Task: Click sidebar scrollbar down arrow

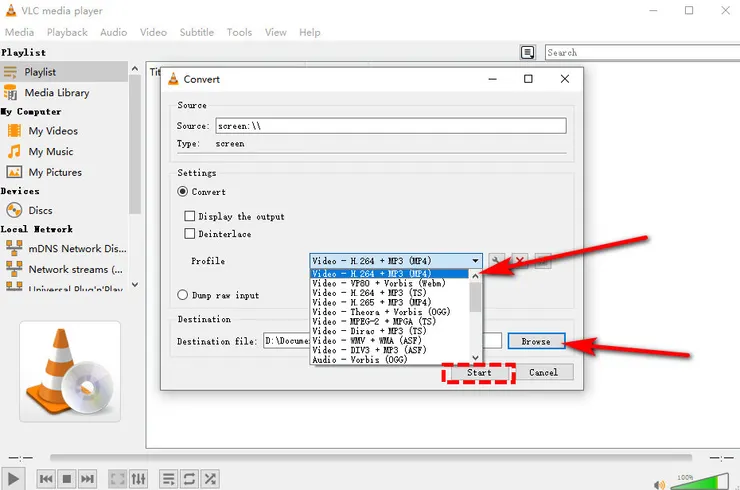Action: (135, 285)
